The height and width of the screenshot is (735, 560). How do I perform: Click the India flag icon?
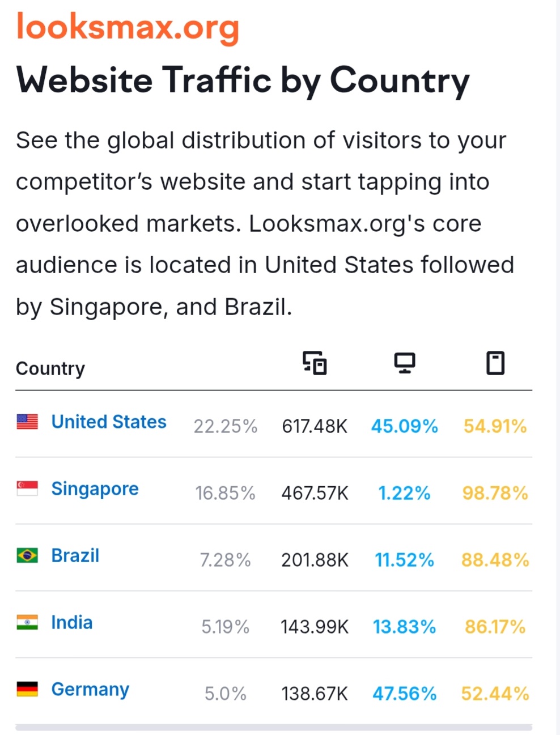click(x=27, y=622)
